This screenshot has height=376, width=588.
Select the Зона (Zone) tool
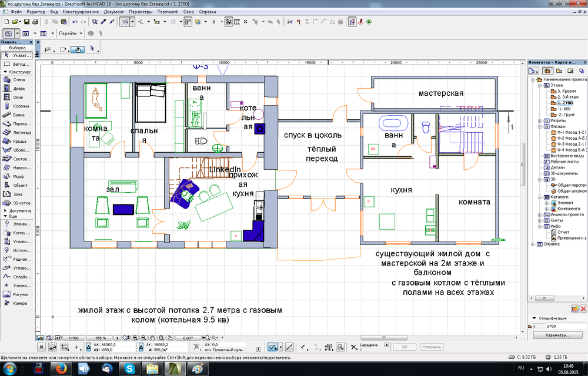(x=16, y=194)
